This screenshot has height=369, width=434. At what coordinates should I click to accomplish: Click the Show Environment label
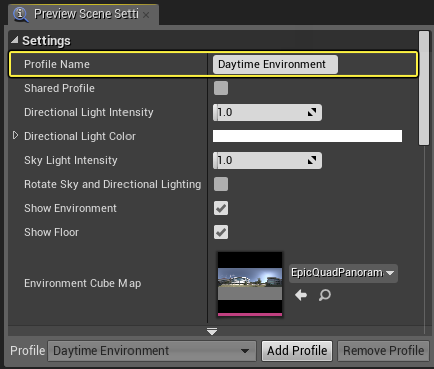tap(70, 208)
